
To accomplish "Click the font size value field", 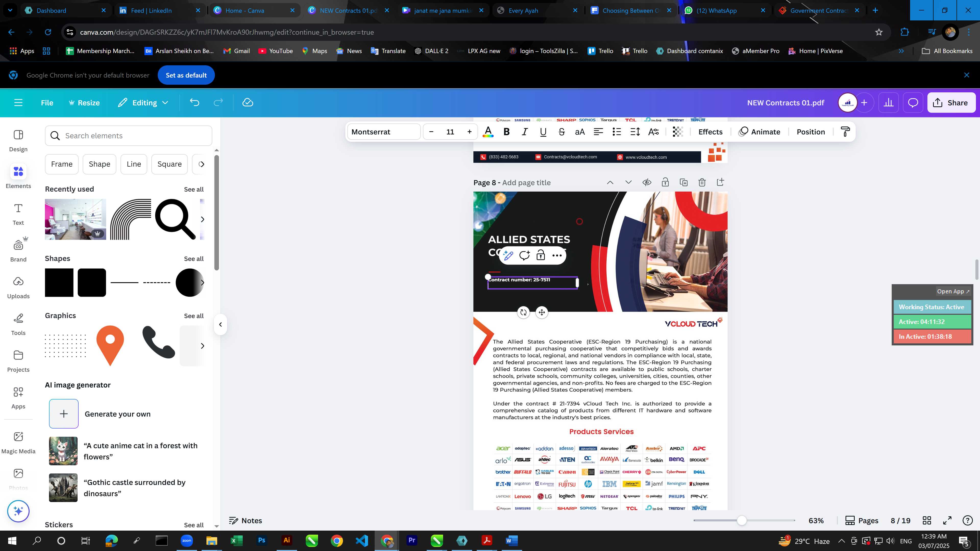I will (x=450, y=132).
